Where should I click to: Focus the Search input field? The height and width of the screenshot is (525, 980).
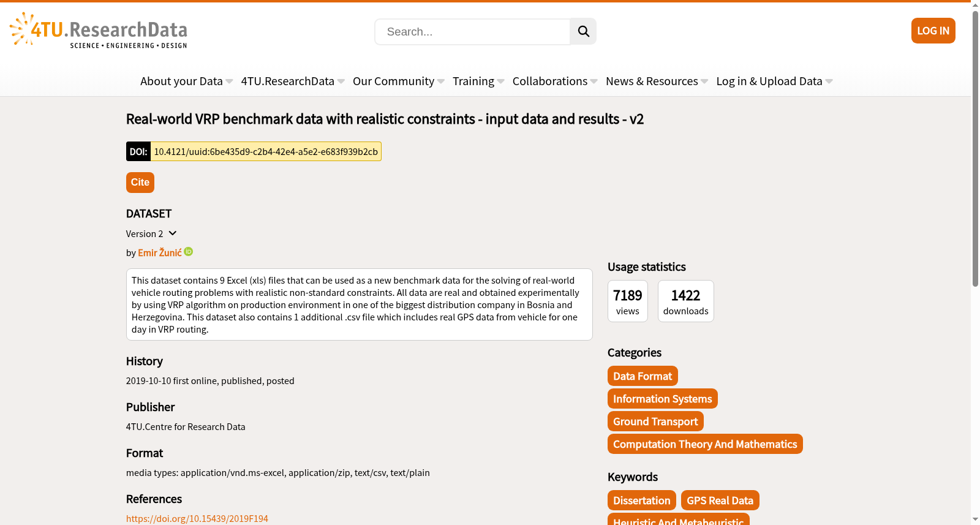(472, 32)
